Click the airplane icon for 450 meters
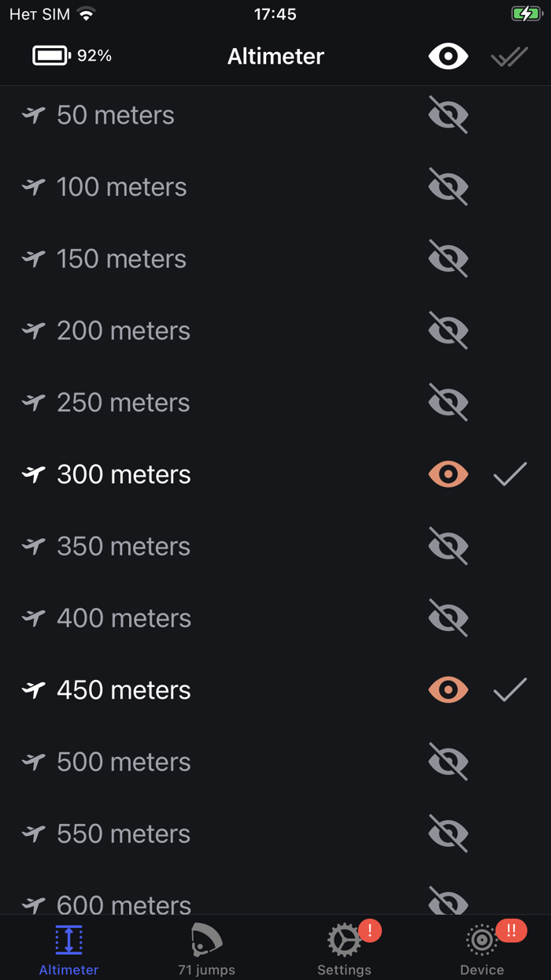Viewport: 551px width, 980px height. 32,689
